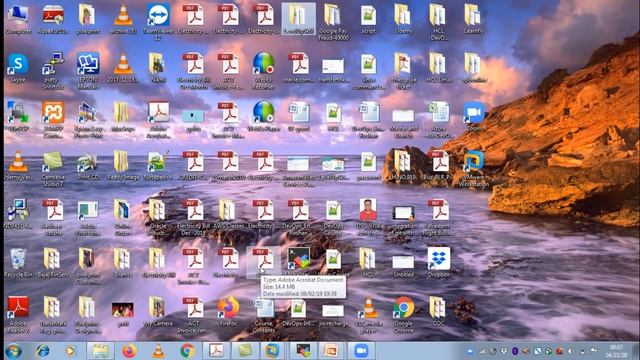Launch XAMPP Control Panel shortcut

click(53, 120)
